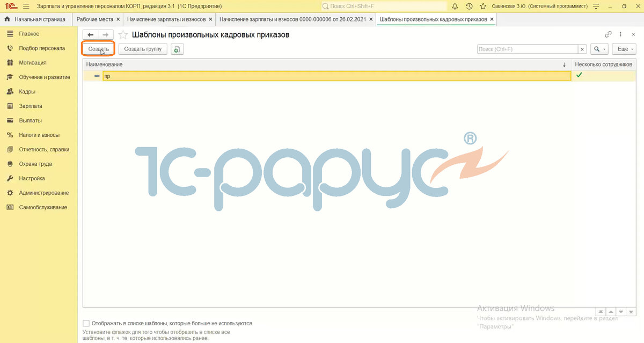Click Несколько сотрудников column header
This screenshot has height=343, width=644.
(x=604, y=64)
